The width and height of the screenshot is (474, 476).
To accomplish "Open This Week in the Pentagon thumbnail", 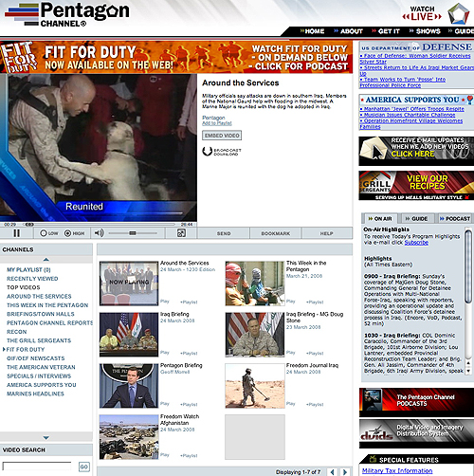I will [x=255, y=284].
